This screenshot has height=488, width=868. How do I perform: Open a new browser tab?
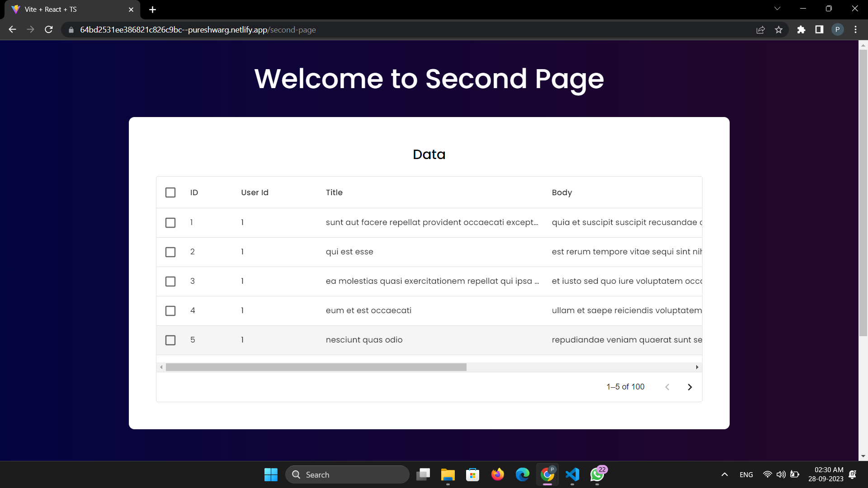(152, 9)
